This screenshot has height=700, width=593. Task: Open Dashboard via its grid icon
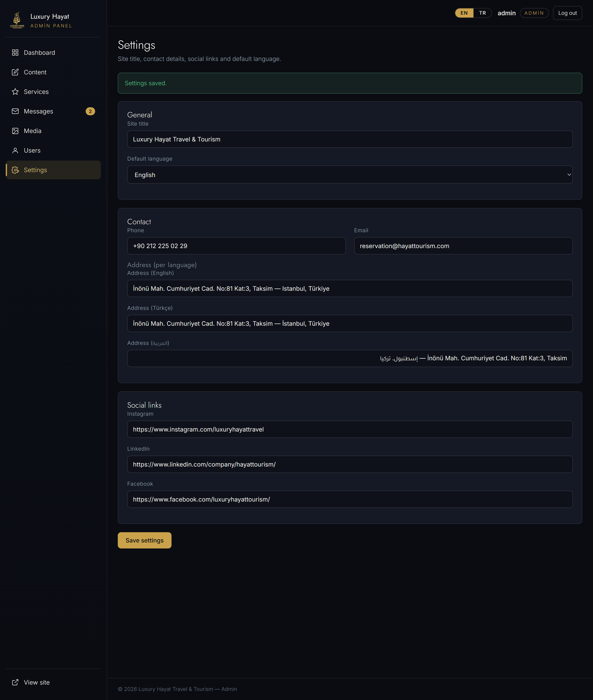[x=15, y=53]
